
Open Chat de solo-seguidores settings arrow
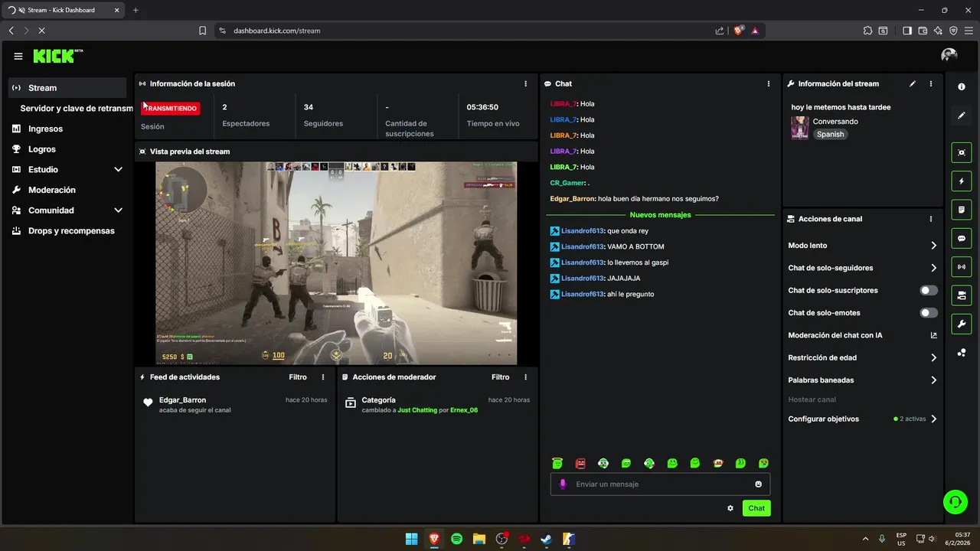tap(933, 268)
